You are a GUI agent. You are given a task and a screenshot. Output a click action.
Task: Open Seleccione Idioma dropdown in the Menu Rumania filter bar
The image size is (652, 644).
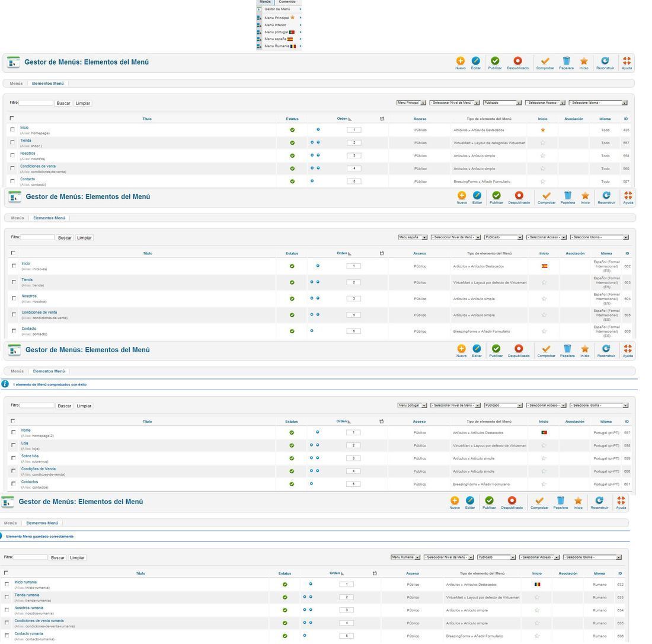coord(592,557)
